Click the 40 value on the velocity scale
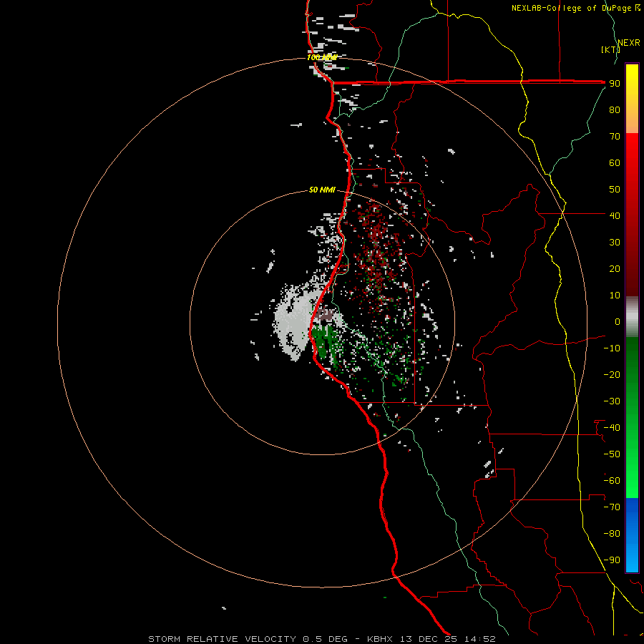Viewport: 644px width, 644px height. pos(615,215)
